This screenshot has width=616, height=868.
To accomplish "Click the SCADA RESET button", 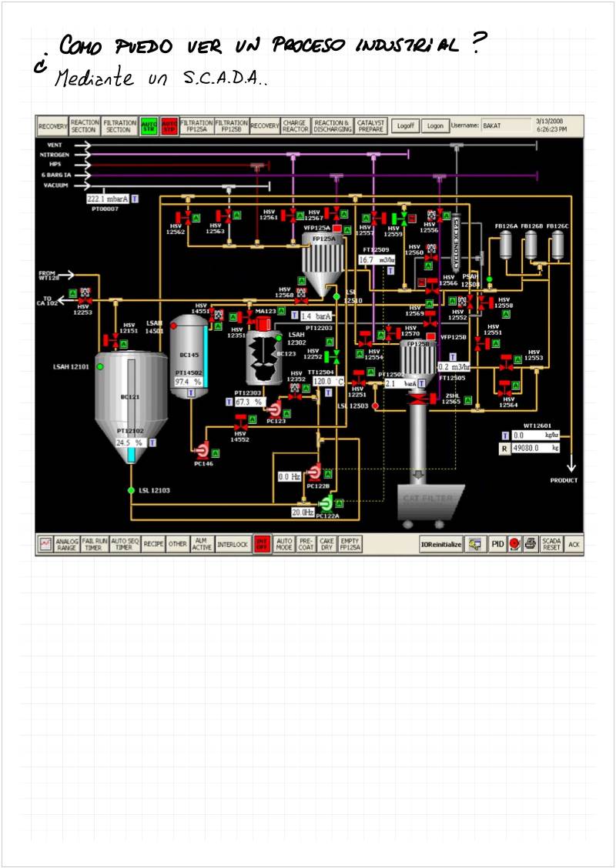I will (x=551, y=544).
